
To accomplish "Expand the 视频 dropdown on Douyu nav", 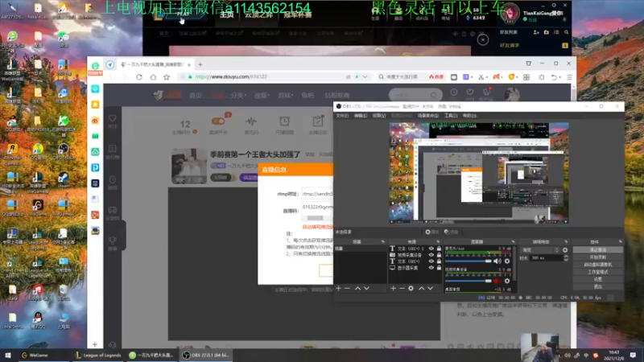I will [x=262, y=95].
